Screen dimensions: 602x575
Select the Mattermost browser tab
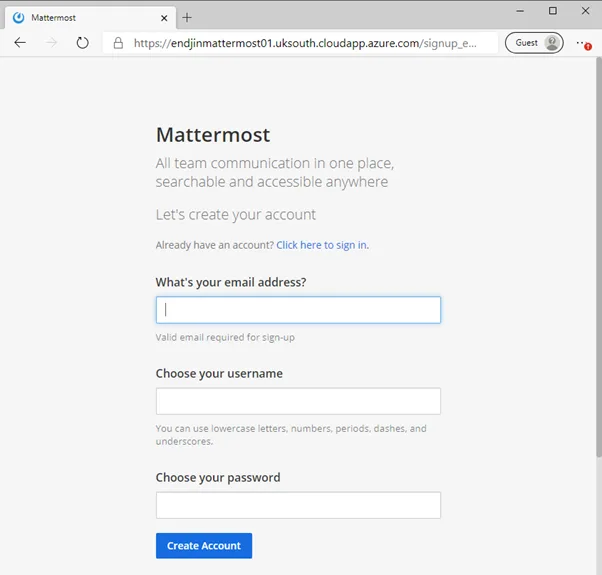coord(91,18)
